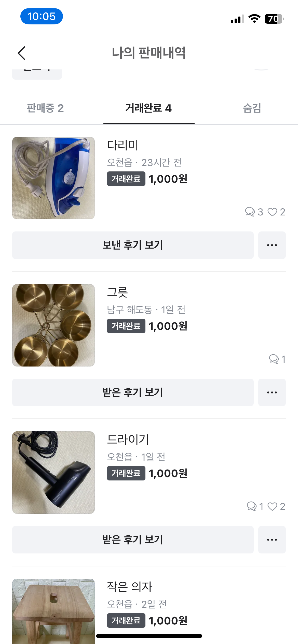Open more options for 다리미 listing
This screenshot has height=644, width=298.
pos(272,245)
